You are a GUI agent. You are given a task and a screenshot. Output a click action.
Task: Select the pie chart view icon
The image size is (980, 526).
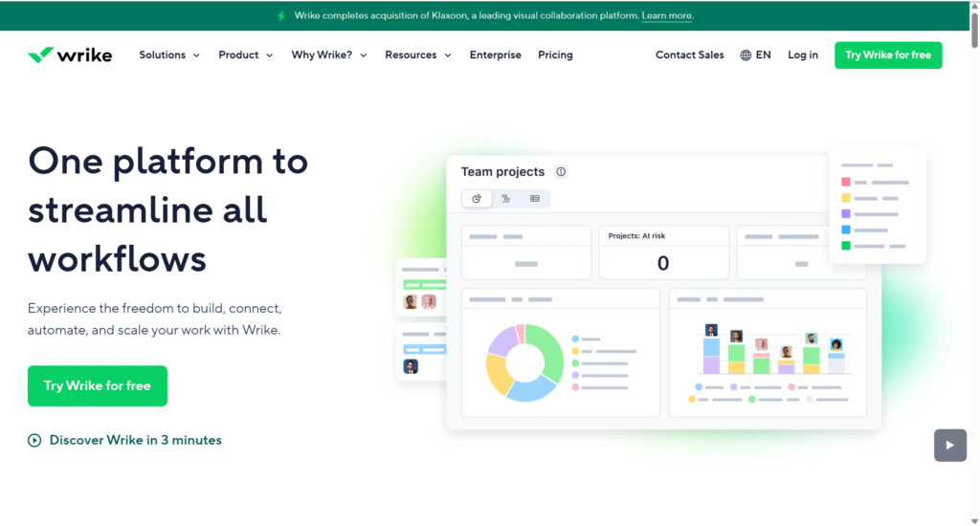(477, 199)
